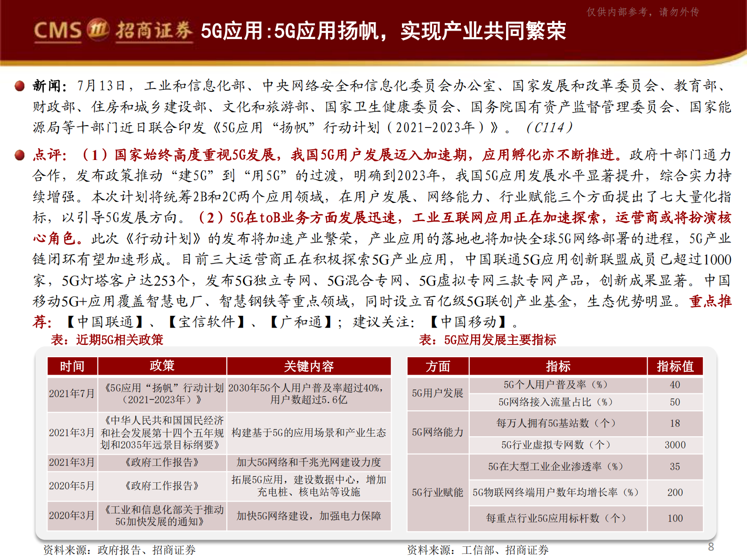This screenshot has height=560, width=747.
Task: Click the 招商证券 brand name text
Action: point(154,31)
